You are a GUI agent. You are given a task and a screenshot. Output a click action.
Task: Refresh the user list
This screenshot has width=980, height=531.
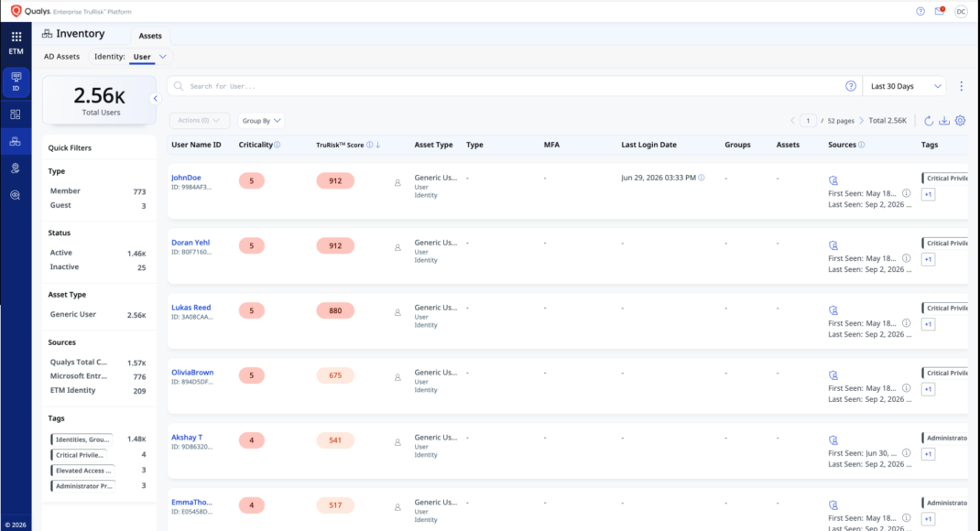pyautogui.click(x=929, y=121)
